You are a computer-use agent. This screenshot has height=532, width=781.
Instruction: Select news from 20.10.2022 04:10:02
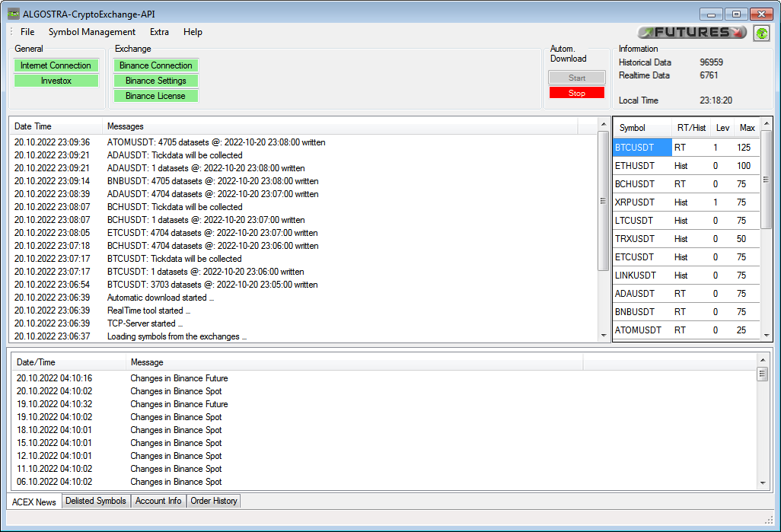pos(384,391)
